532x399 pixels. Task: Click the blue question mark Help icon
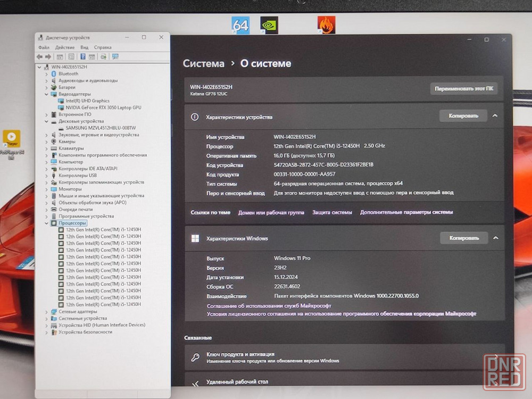pos(83,57)
